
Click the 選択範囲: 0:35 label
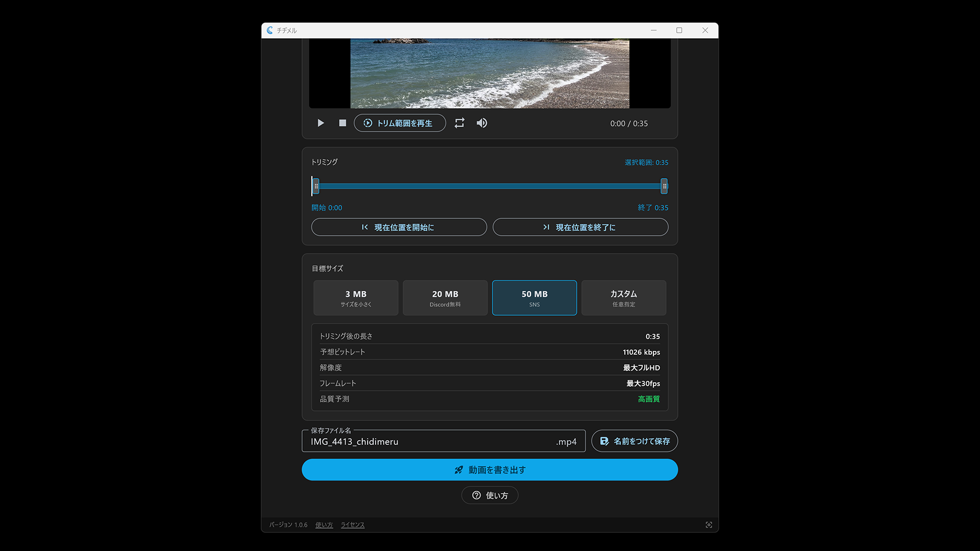pyautogui.click(x=646, y=162)
